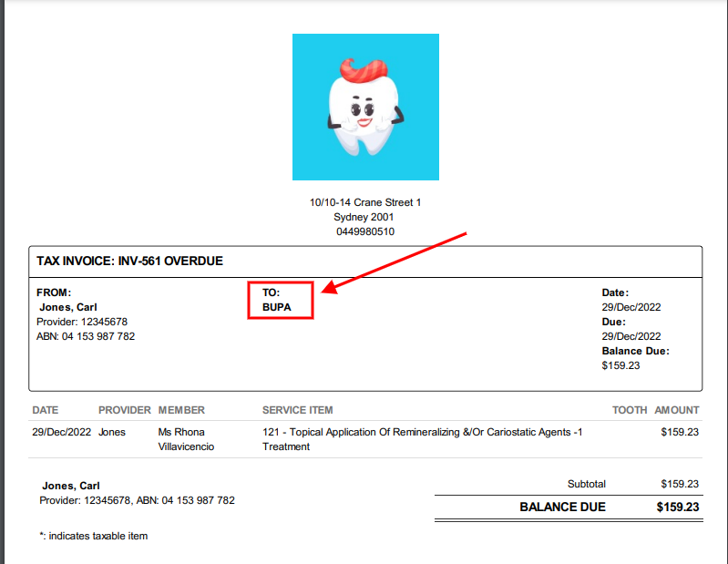Select the $159.23 amount in service row
Viewport: 728px width, 564px height.
tap(680, 432)
